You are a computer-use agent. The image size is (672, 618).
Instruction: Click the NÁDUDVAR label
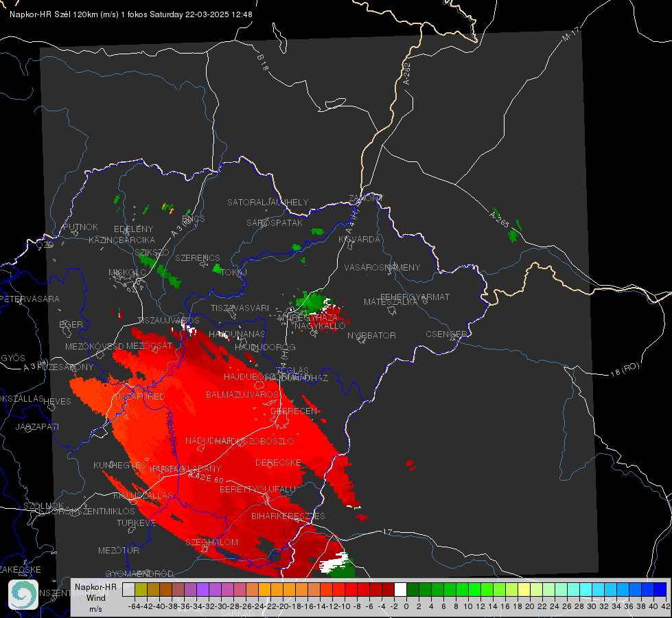click(x=209, y=440)
